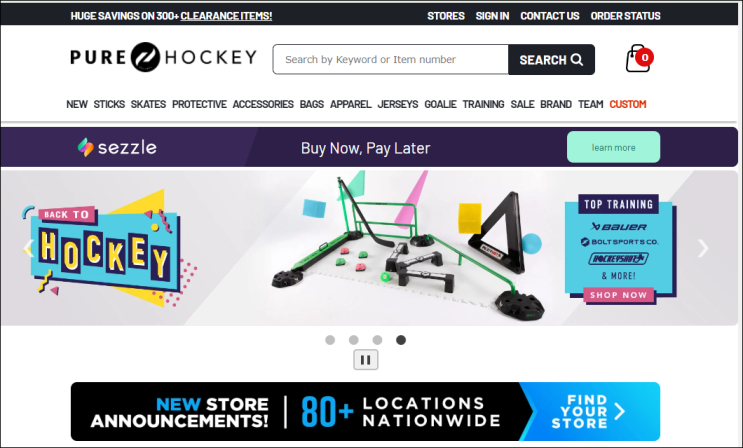The image size is (743, 448).
Task: Click the Pure Hockey logo
Action: pos(163,57)
